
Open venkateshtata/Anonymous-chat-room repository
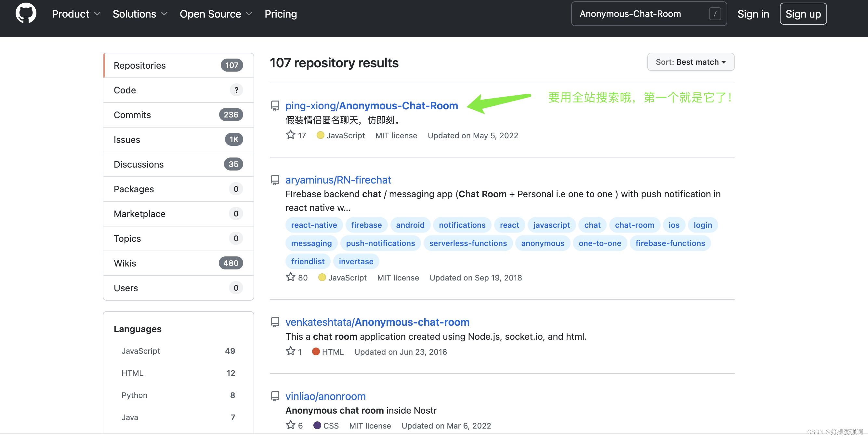[377, 322]
